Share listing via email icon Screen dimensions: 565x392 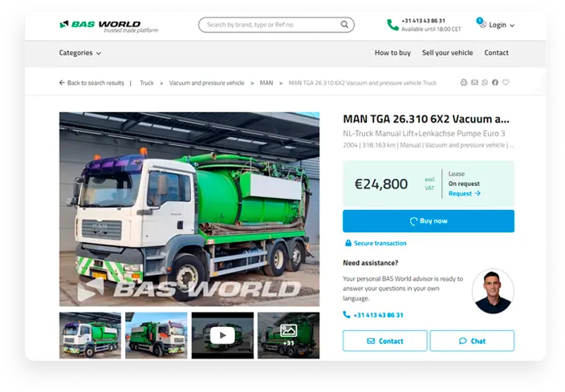click(x=474, y=83)
